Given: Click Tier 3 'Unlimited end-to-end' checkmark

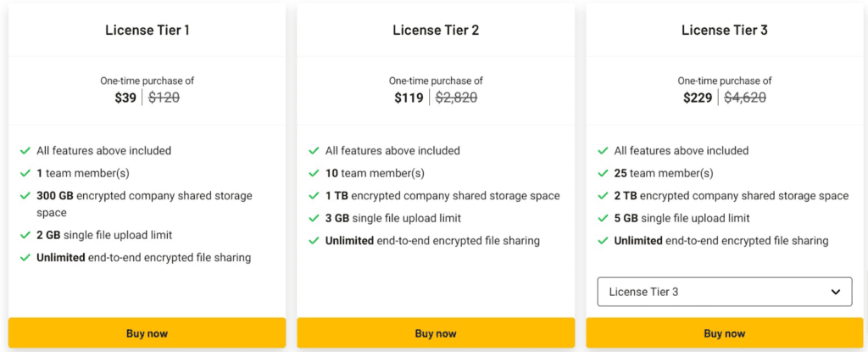Looking at the screenshot, I should (604, 241).
